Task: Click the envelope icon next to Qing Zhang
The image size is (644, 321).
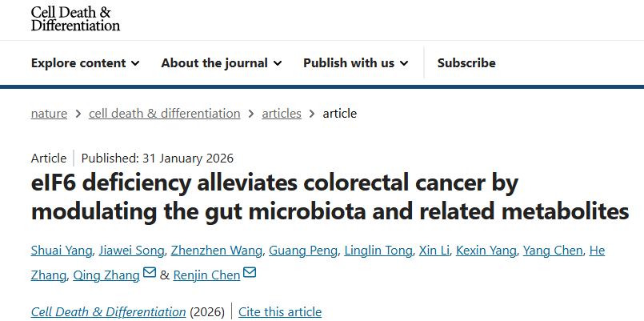Action: click(x=150, y=275)
